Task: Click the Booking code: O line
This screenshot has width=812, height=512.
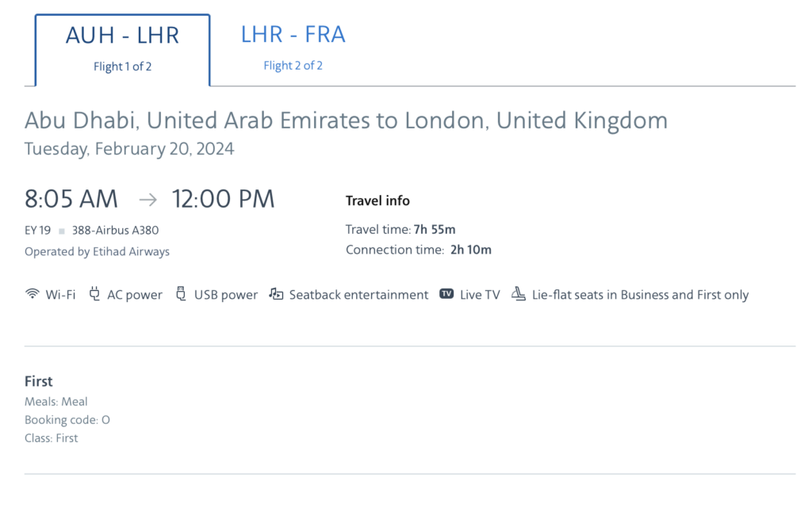Action: (67, 420)
